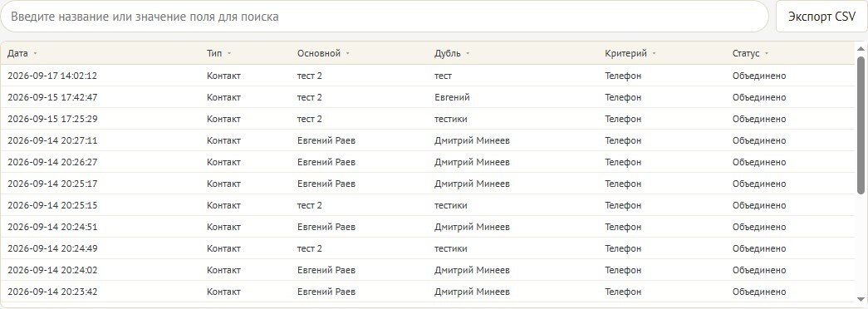Click Евгений Раев in the 20:25:17 row

(326, 184)
